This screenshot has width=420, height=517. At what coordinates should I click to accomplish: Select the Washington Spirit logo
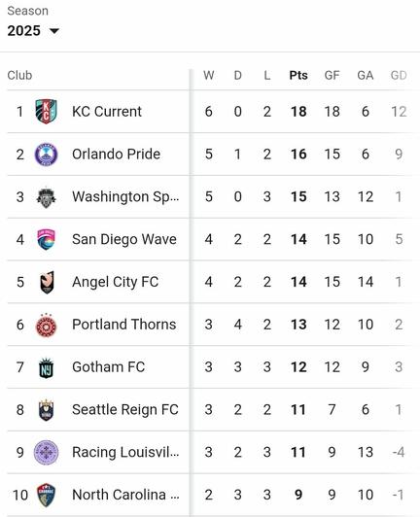tap(47, 197)
